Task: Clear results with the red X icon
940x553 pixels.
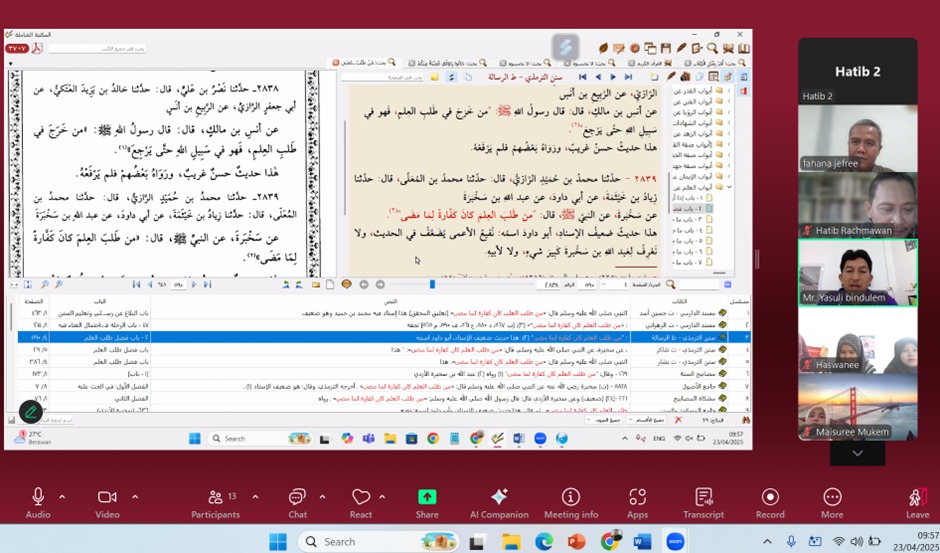Action: [678, 420]
